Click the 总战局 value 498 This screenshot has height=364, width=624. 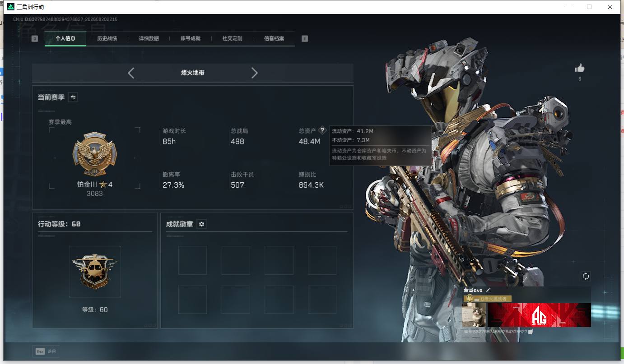pos(237,142)
